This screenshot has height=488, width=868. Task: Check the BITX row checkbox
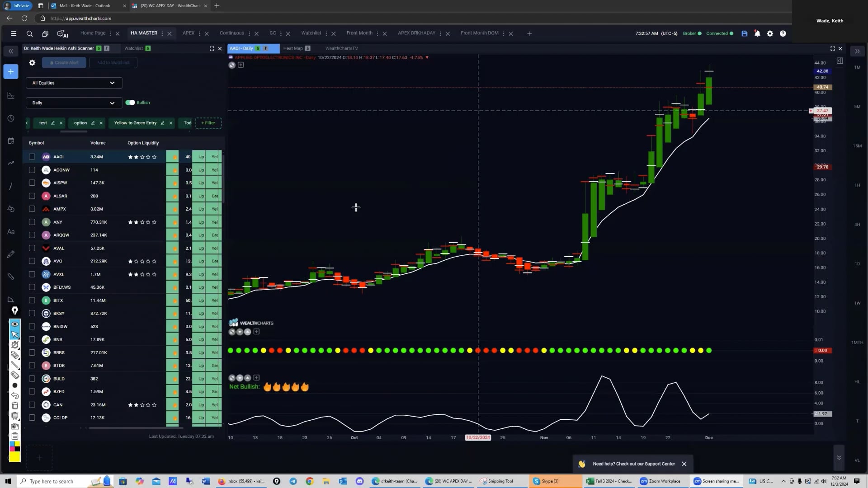point(32,300)
